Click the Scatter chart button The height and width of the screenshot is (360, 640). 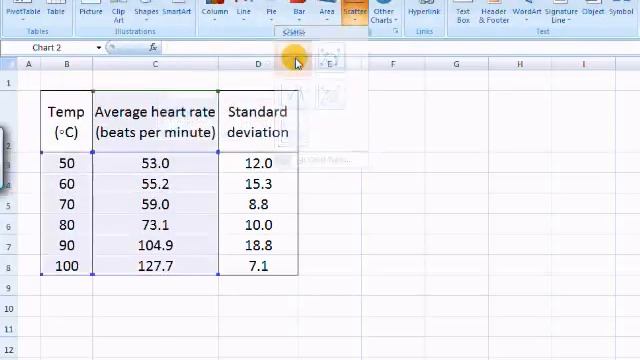[x=355, y=12]
